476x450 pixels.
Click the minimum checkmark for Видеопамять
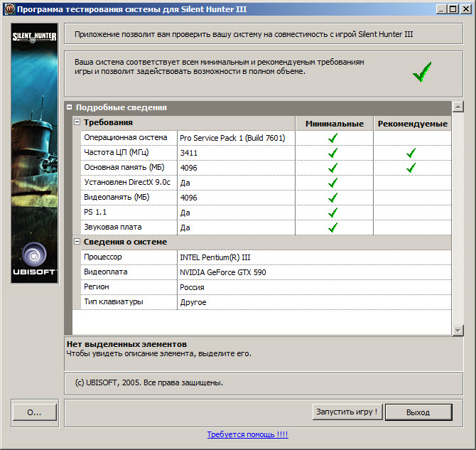click(333, 198)
